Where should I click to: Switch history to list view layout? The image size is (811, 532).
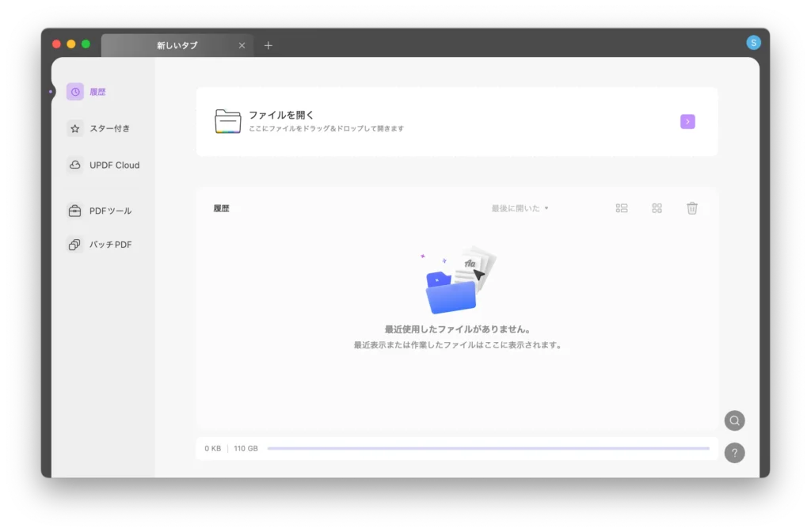pos(622,208)
